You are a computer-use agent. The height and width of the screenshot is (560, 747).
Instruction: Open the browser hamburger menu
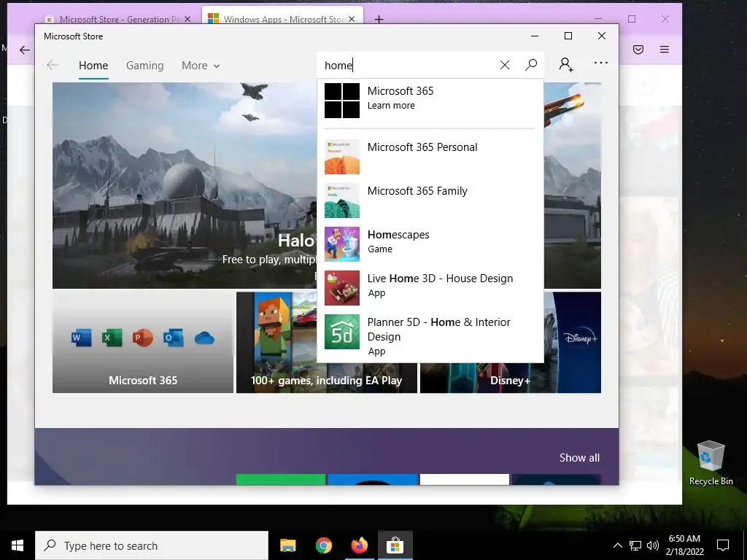pyautogui.click(x=664, y=49)
